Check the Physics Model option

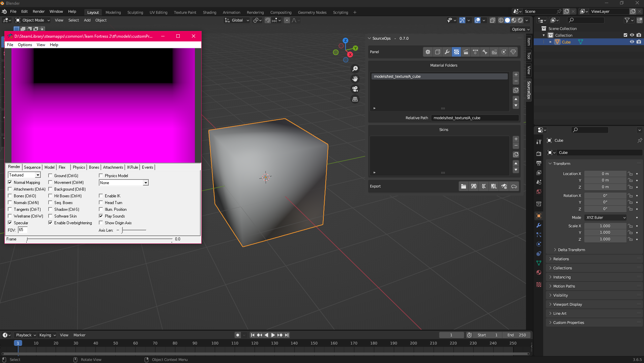(x=101, y=176)
